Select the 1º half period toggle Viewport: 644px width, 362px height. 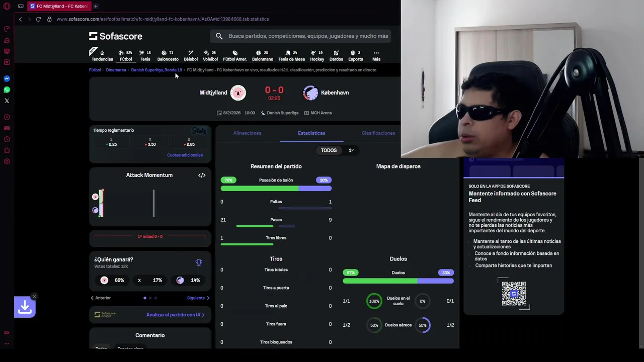click(351, 150)
